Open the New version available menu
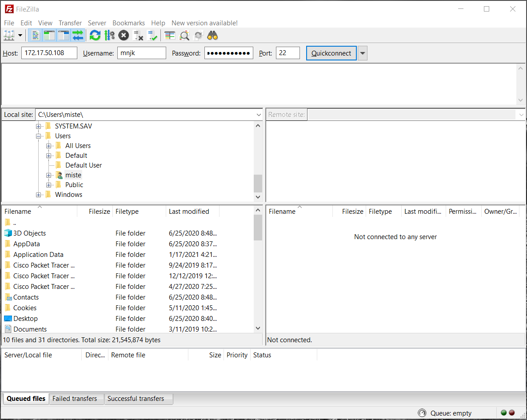Image resolution: width=527 pixels, height=420 pixels. coord(204,23)
